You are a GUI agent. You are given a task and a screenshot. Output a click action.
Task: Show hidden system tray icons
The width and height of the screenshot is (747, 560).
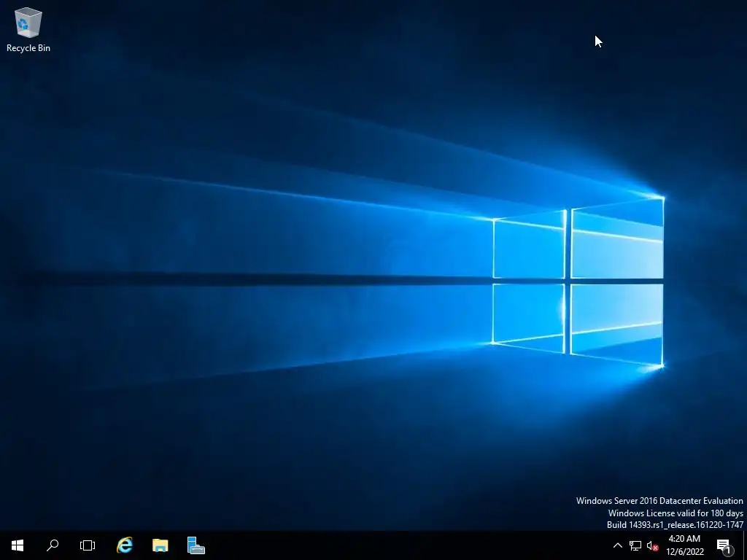(617, 545)
